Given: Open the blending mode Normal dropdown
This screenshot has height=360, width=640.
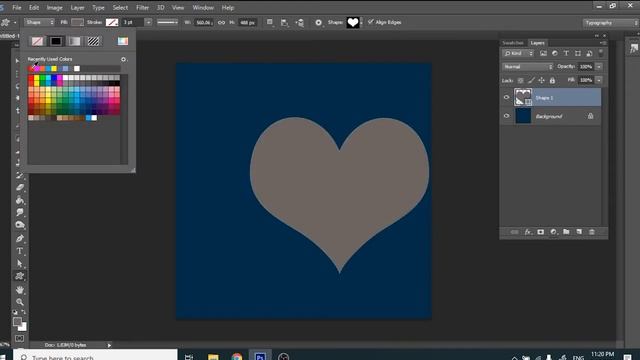Looking at the screenshot, I should [527, 67].
